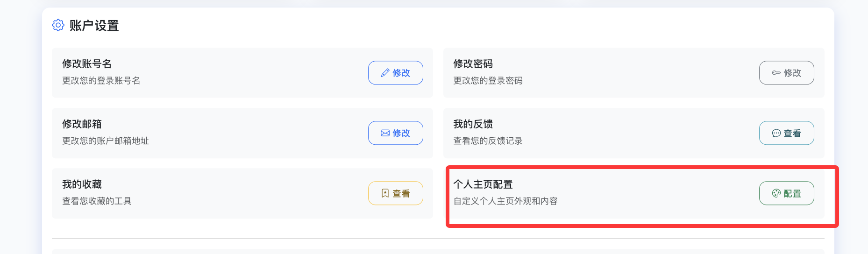Screen dimensions: 868x254
Task: Click the 查看您的反馈记录 description text
Action: click(488, 141)
